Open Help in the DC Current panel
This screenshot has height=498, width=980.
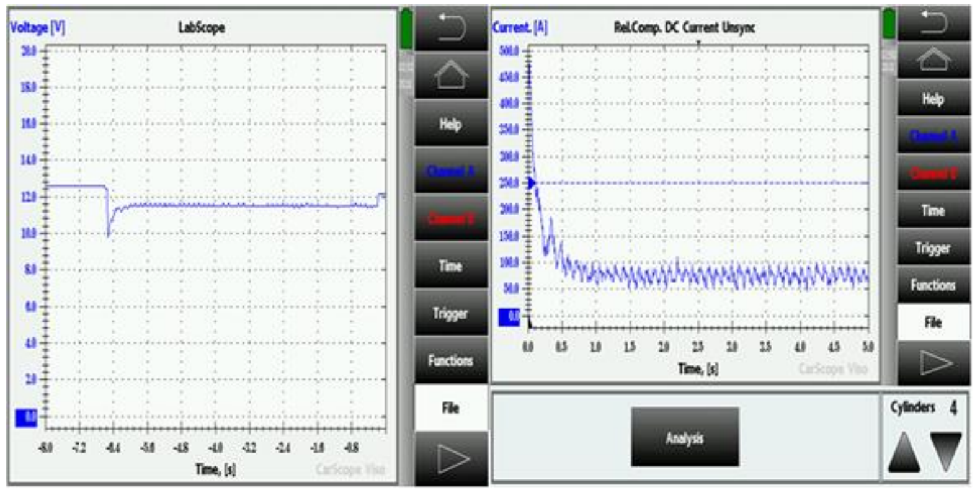933,99
